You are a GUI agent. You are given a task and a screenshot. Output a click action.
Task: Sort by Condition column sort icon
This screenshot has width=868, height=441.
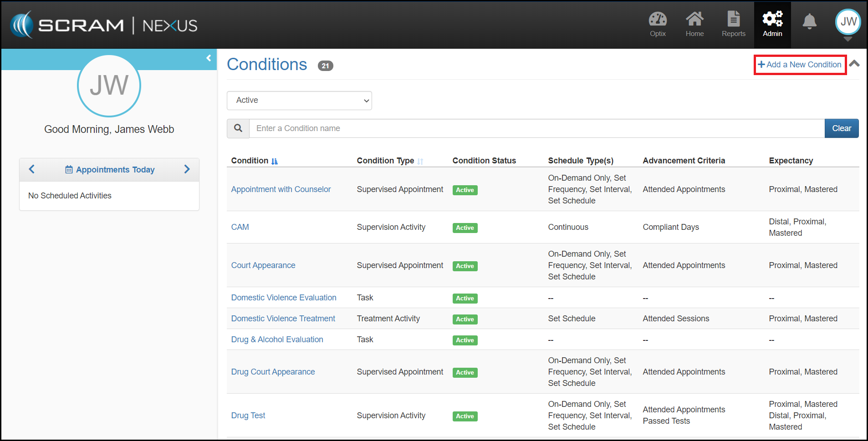click(x=275, y=161)
